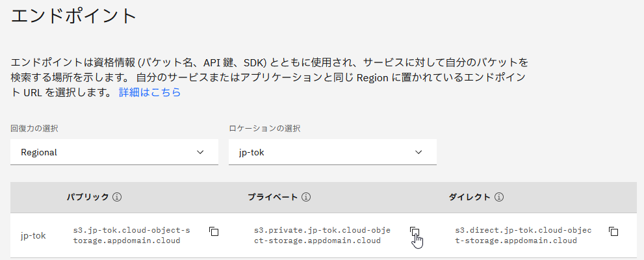Select the s3.direct.jp-tok endpoint text
The width and height of the screenshot is (644, 260).
click(x=523, y=235)
